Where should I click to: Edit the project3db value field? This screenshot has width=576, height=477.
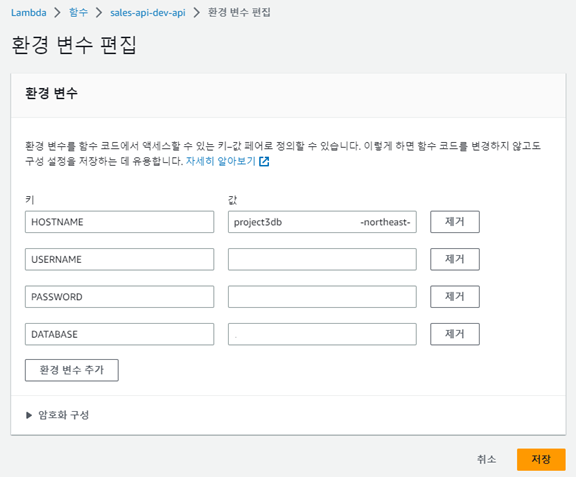click(322, 222)
